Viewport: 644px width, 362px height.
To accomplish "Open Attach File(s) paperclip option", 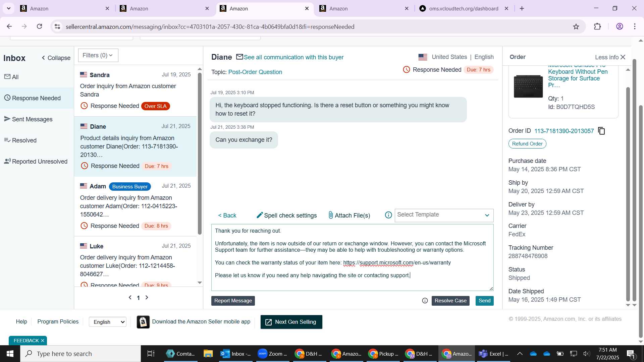I will point(349,215).
